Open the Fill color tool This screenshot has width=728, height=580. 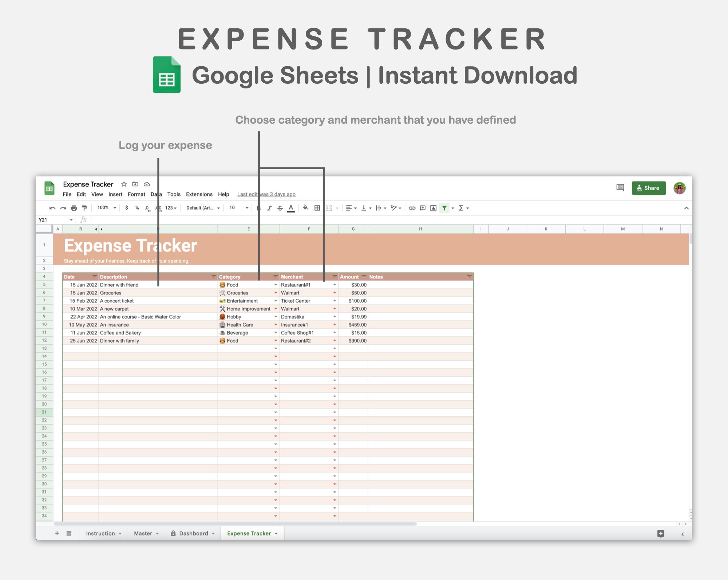pos(305,208)
